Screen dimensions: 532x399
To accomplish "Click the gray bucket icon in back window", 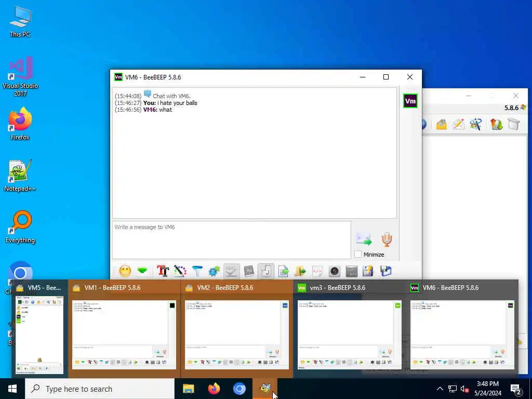I will coord(514,125).
